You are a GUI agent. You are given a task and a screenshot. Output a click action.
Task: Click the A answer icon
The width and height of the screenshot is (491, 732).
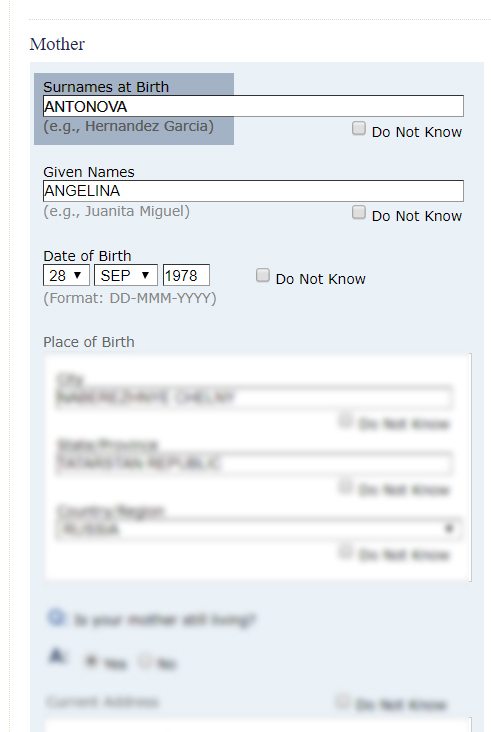click(56, 656)
